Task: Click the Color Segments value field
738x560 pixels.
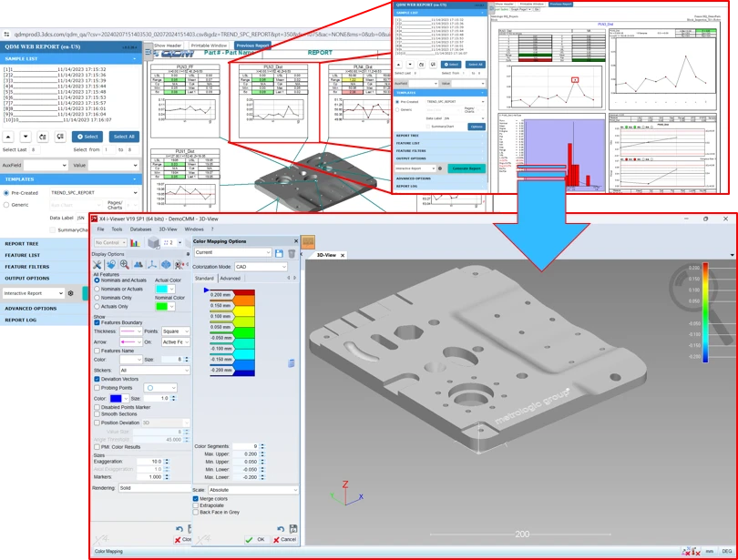Action: 246,446
